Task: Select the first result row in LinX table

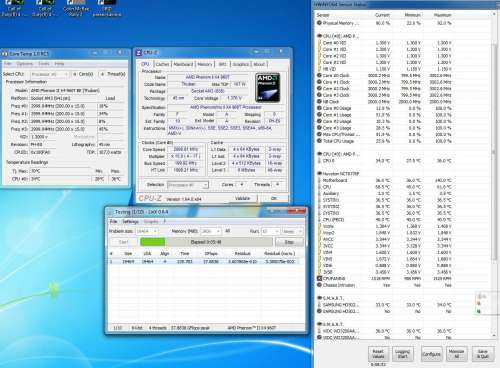Action: pyautogui.click(x=204, y=262)
